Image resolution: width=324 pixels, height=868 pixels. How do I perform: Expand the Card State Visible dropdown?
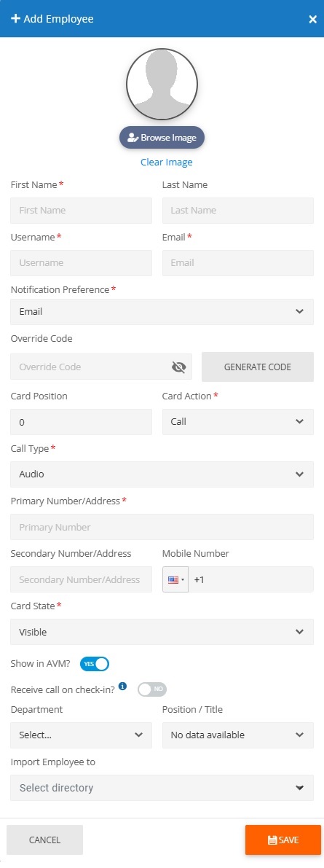pyautogui.click(x=162, y=632)
